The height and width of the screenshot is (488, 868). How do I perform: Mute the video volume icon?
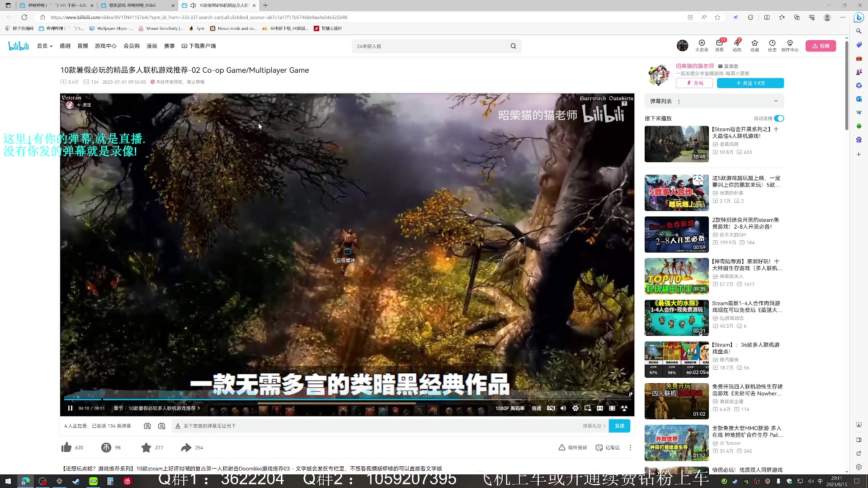click(x=563, y=408)
